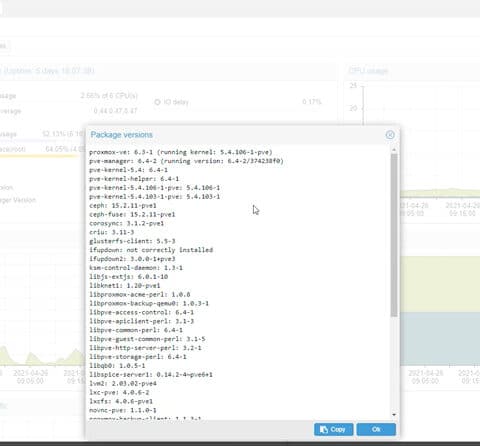Click the line 'libproxmox-backup-qemu0: 1.0.3-1'
The height and width of the screenshot is (446, 480).
(x=149, y=303)
